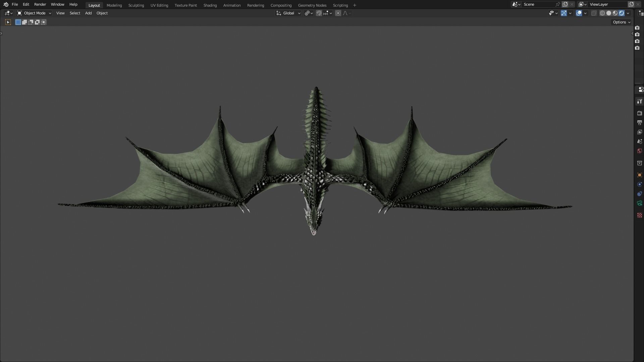Image resolution: width=644 pixels, height=362 pixels.
Task: Open the World properties tab
Action: (639, 151)
